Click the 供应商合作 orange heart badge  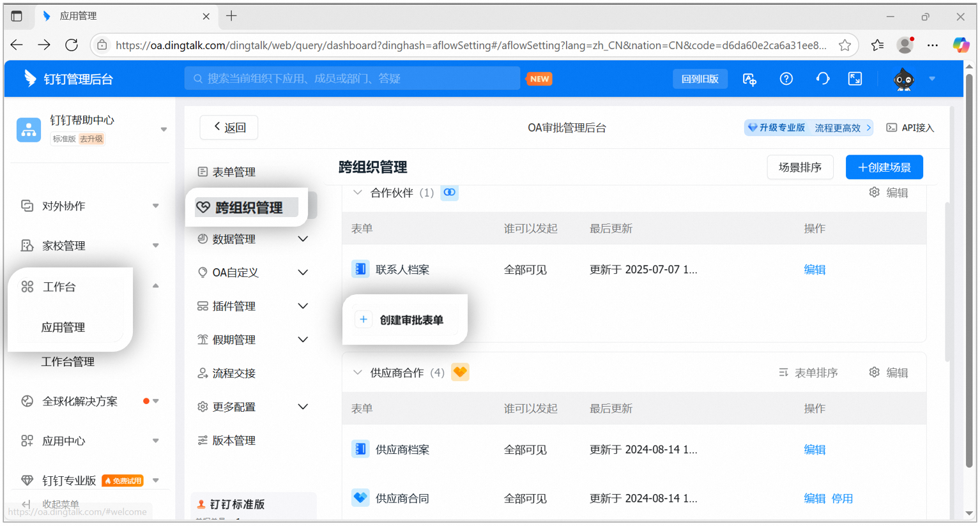[460, 372]
